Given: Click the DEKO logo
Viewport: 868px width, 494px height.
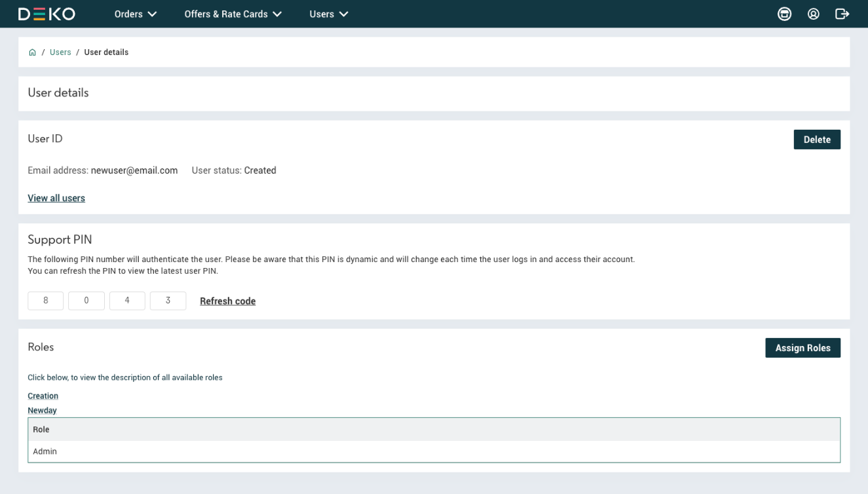Looking at the screenshot, I should [x=47, y=14].
